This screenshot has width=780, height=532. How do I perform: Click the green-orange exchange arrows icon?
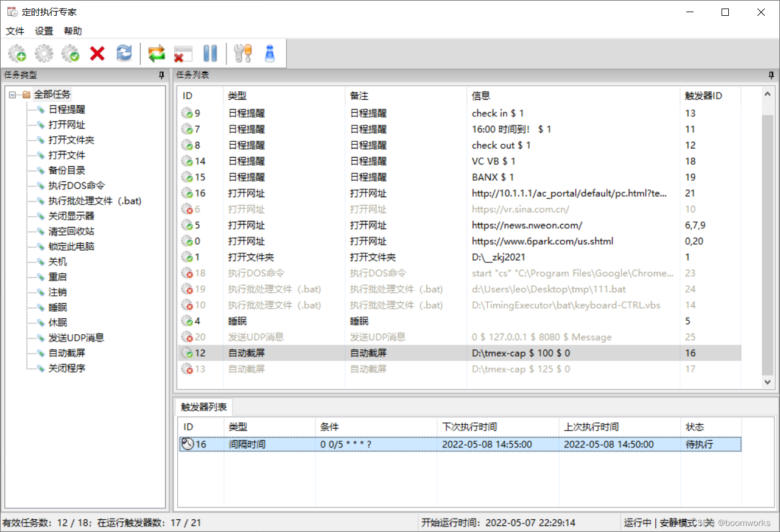pyautogui.click(x=156, y=53)
